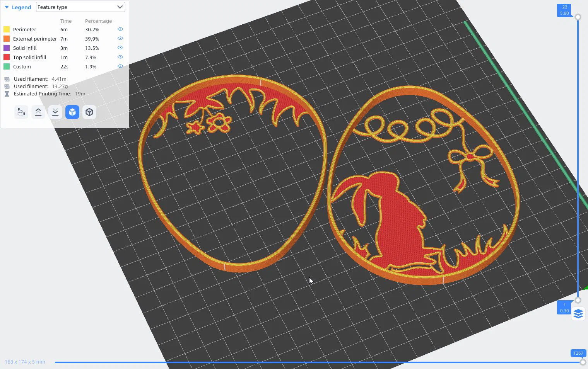The image size is (588, 369).
Task: Click the 168 x 174 x 5 mm dimensions text
Action: 25,362
